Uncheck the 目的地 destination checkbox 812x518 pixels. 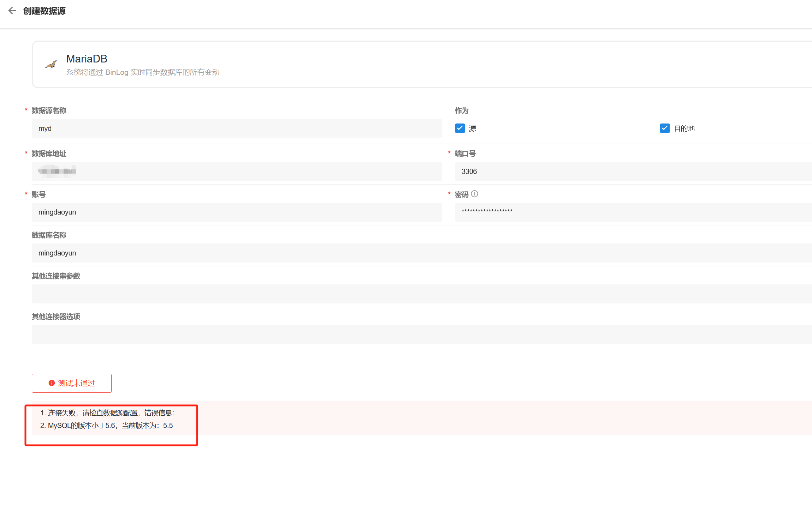665,128
